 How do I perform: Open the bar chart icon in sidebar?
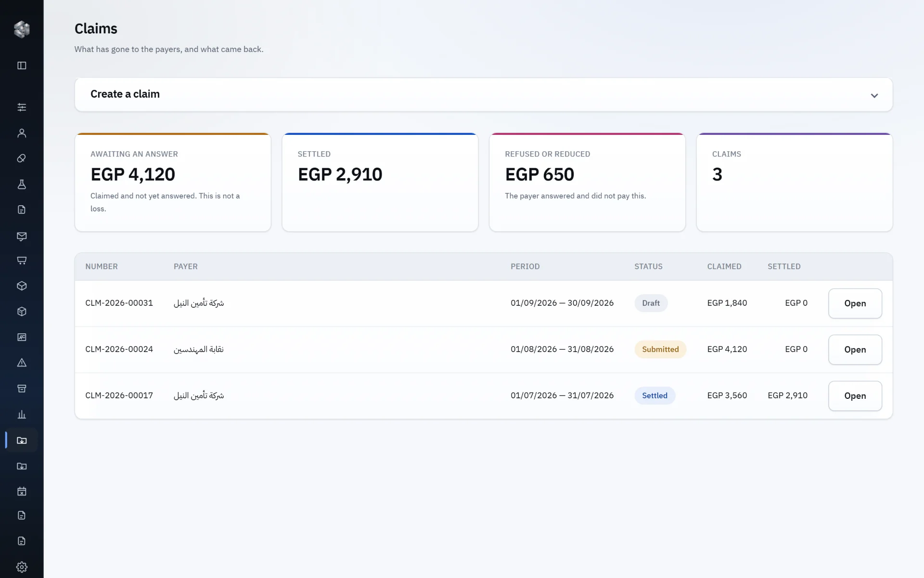tap(22, 414)
